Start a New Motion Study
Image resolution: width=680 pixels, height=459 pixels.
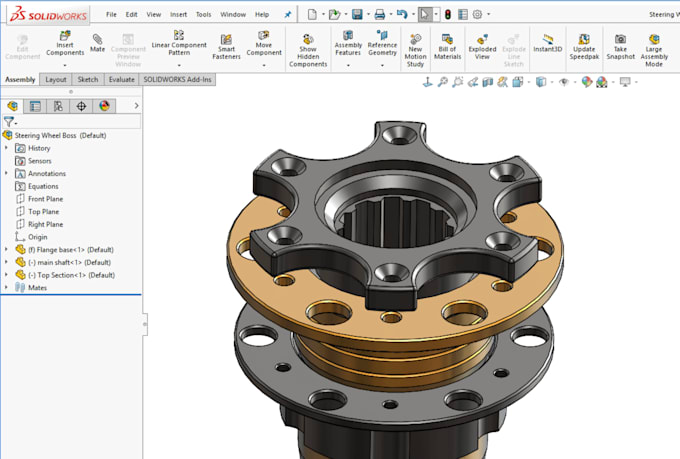(415, 51)
